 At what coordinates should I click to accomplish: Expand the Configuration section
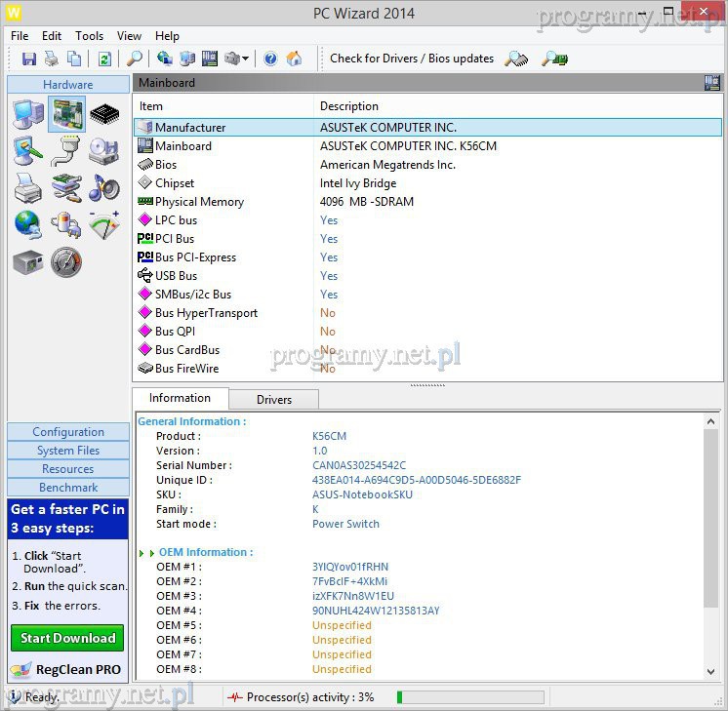(x=67, y=432)
